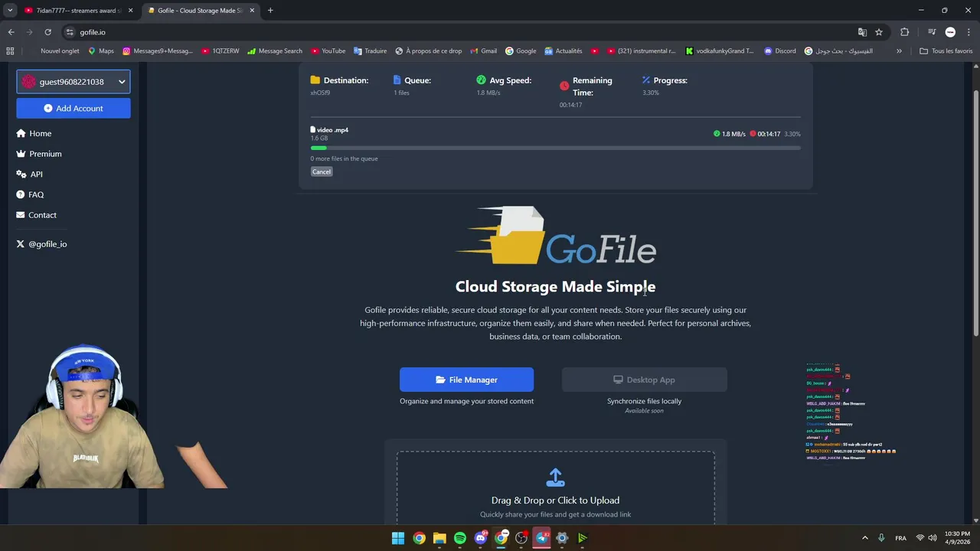
Task: Open the media control toolbar icon
Action: [x=932, y=32]
